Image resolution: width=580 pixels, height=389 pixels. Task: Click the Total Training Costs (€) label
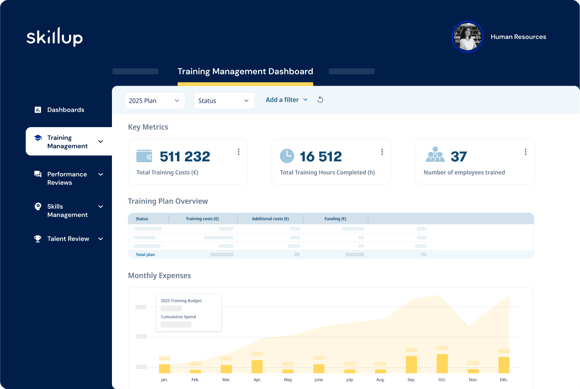[x=168, y=172]
